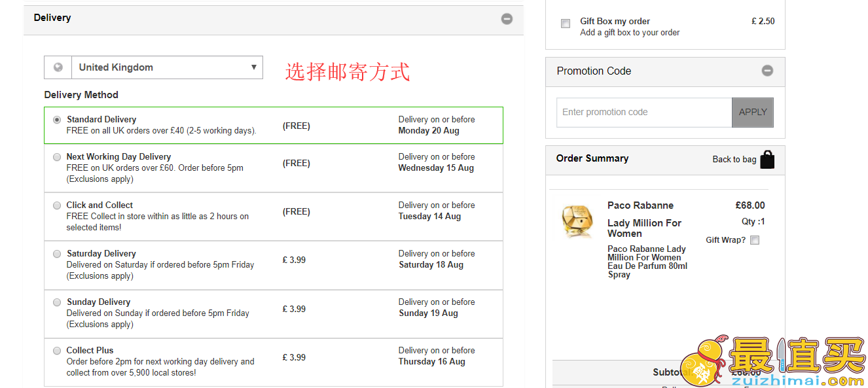Viewport: 868px width, 388px height.
Task: Collapse the Delivery section
Action: tap(507, 18)
